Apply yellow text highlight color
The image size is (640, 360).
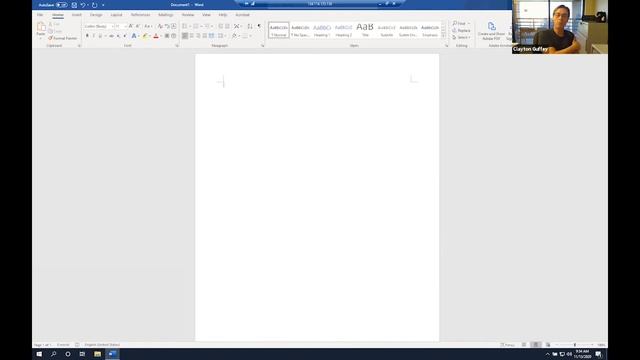[144, 36]
